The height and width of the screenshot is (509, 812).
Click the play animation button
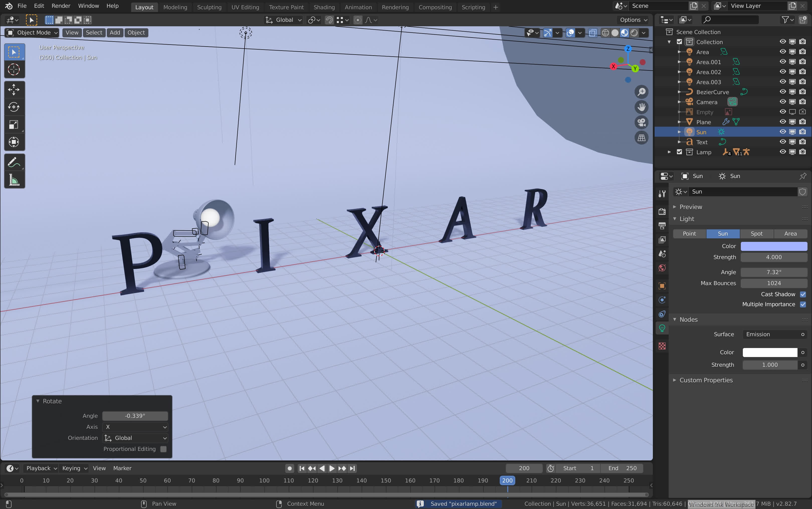tap(332, 468)
